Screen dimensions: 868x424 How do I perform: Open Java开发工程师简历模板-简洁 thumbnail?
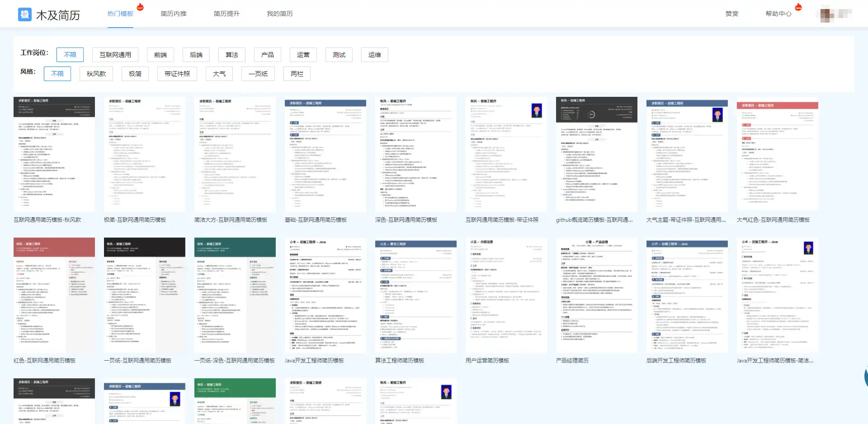(778, 295)
